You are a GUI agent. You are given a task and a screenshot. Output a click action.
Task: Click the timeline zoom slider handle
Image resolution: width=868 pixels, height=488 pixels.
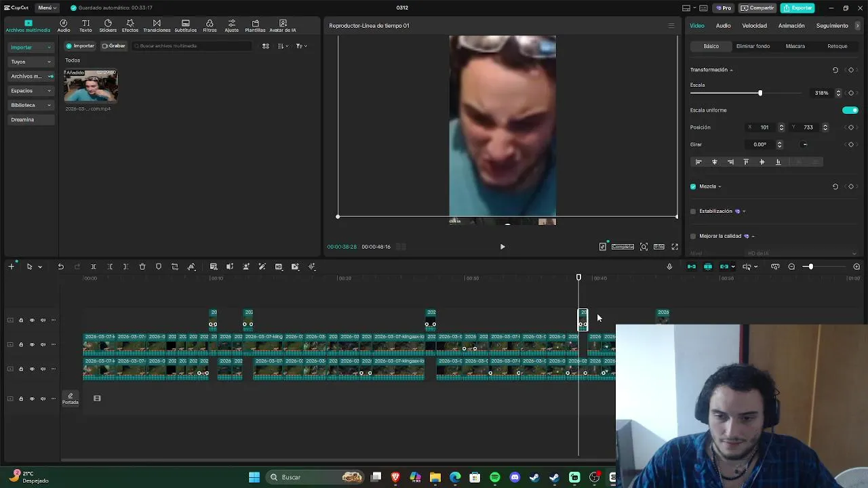810,267
